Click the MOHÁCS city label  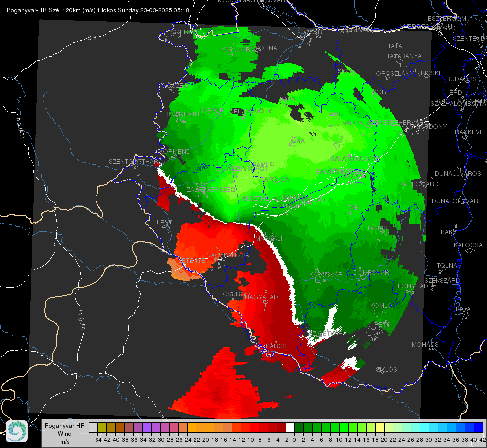(x=425, y=345)
